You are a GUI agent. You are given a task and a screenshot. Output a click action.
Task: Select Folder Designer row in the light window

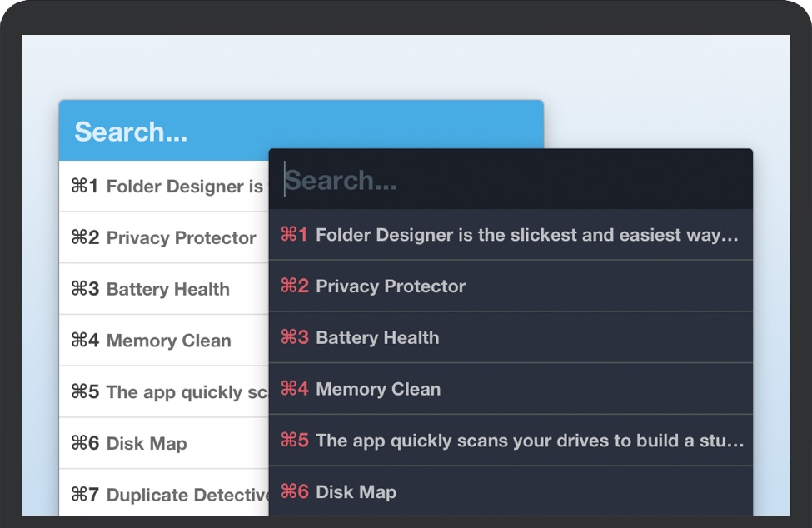click(164, 187)
